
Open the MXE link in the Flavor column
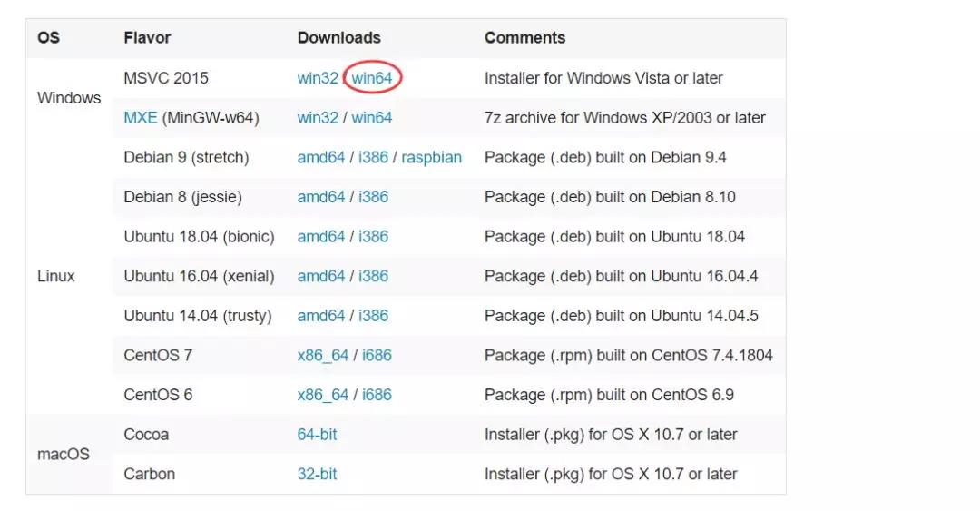click(x=141, y=118)
